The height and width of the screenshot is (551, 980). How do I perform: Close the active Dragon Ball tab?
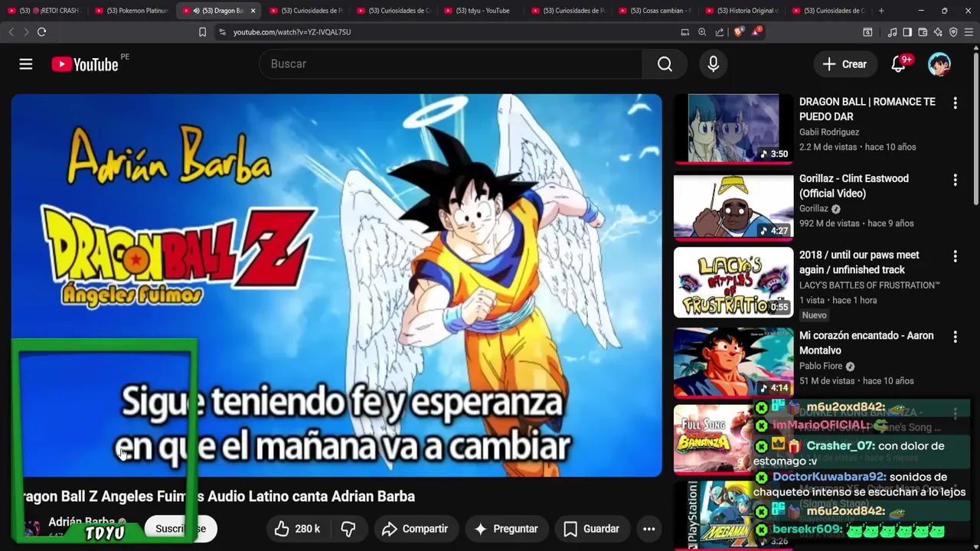253,11
